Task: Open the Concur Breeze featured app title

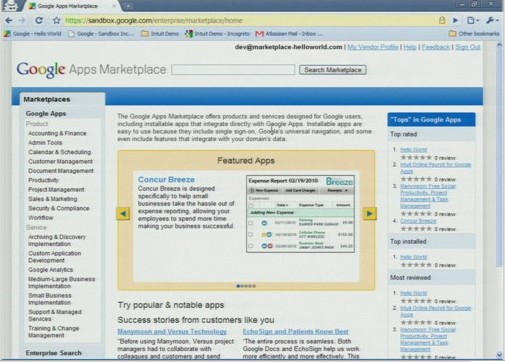Action: click(x=166, y=179)
